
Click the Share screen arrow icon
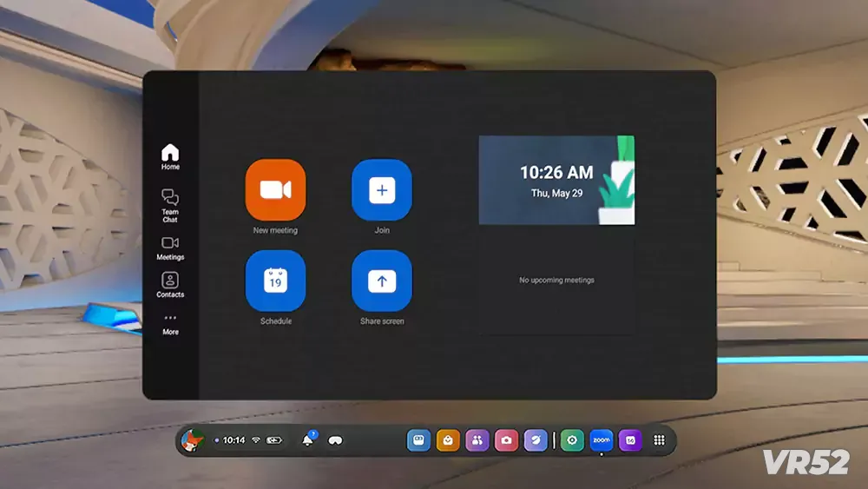(x=381, y=281)
